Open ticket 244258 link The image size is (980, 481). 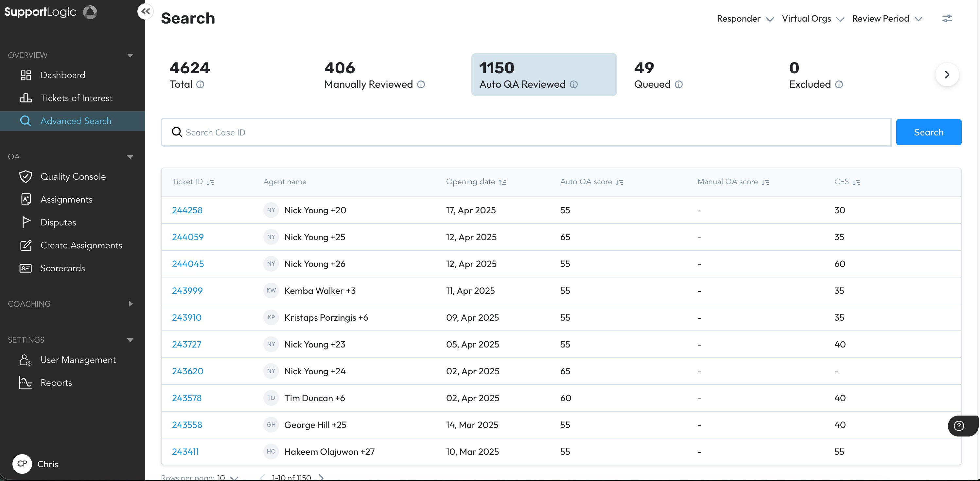(x=187, y=210)
